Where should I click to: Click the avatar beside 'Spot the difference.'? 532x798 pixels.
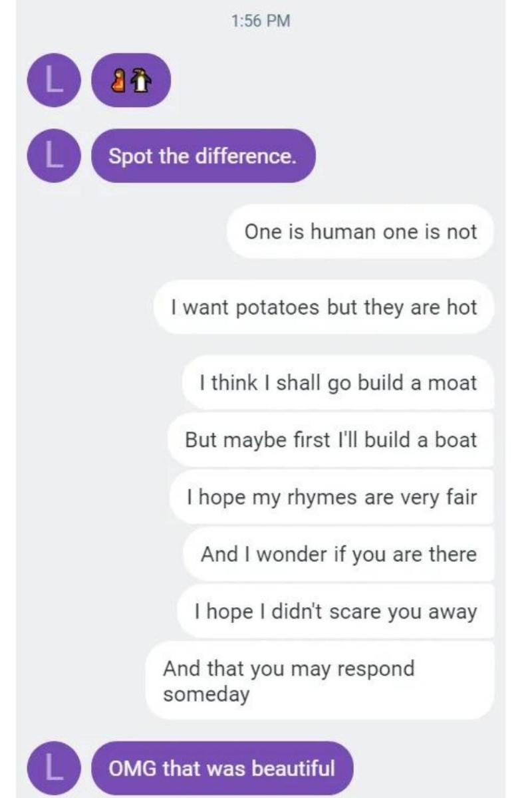tap(53, 155)
